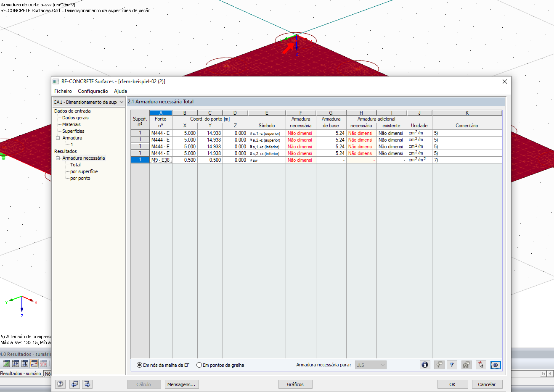Click the greyed binoculars find icon
The height and width of the screenshot is (392, 554).
click(x=466, y=365)
